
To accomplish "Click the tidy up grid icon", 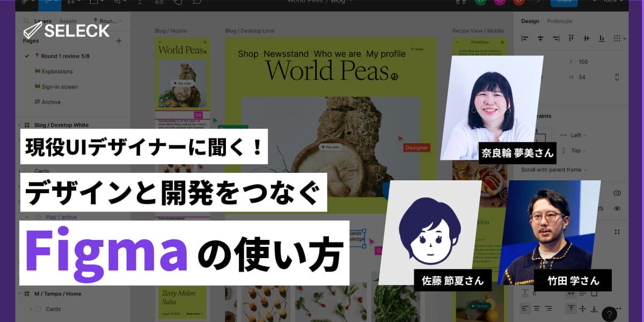I will [617, 38].
